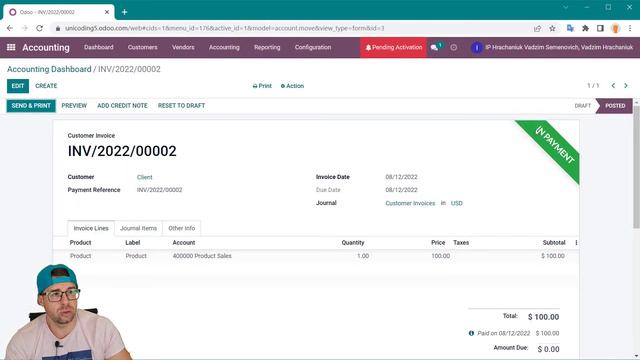Open Chrome three-dot menu
Image resolution: width=640 pixels, height=360 pixels.
pos(630,28)
